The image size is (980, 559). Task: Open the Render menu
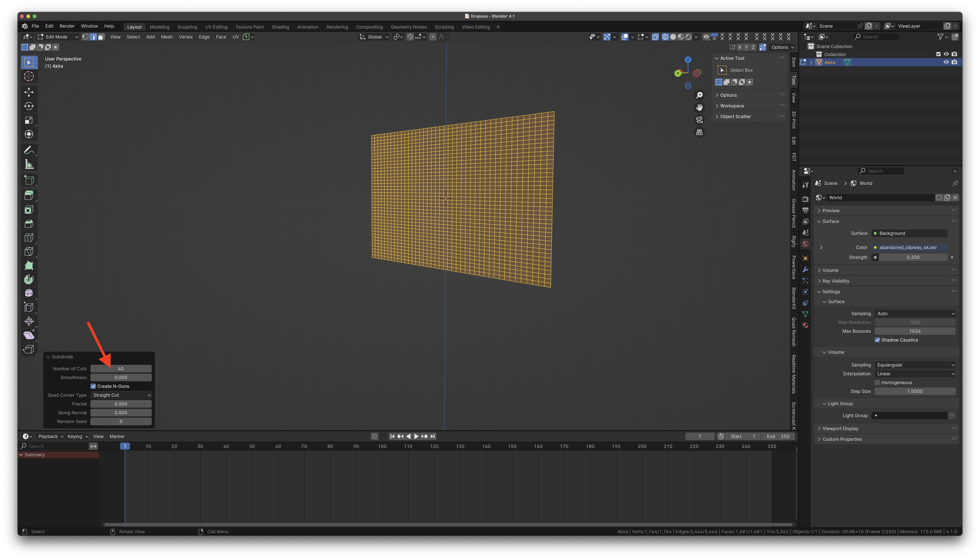click(67, 26)
